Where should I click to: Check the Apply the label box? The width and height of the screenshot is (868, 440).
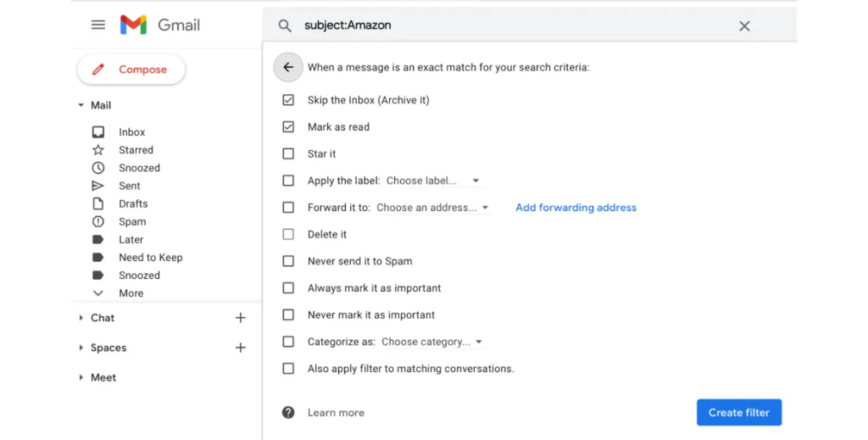pos(288,181)
